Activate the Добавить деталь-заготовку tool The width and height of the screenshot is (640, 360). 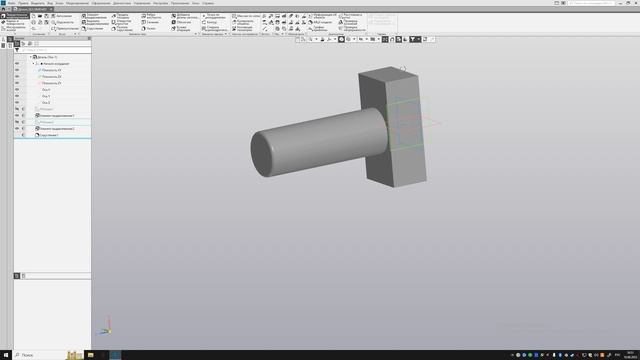coord(184,16)
